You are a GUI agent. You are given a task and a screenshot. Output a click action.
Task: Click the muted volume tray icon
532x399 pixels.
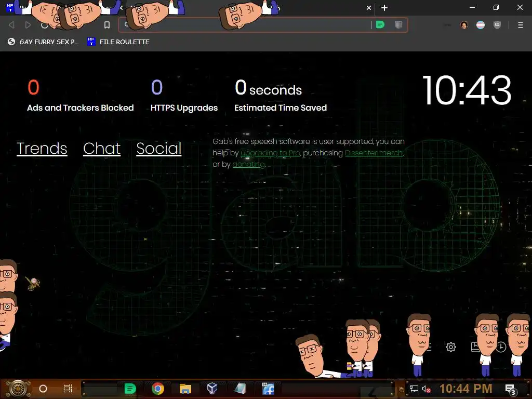click(426, 389)
